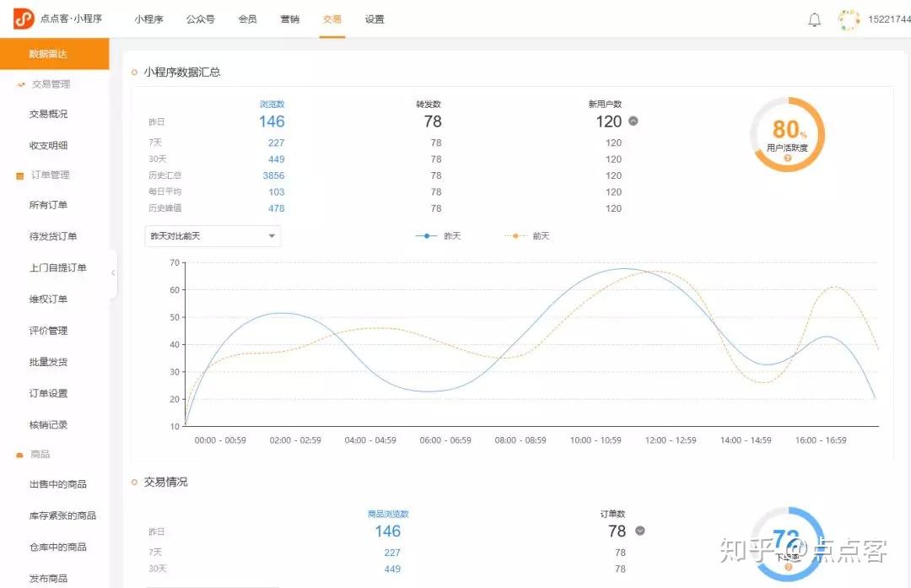
Task: Open 收支明细 in the sidebar
Action: (48, 145)
